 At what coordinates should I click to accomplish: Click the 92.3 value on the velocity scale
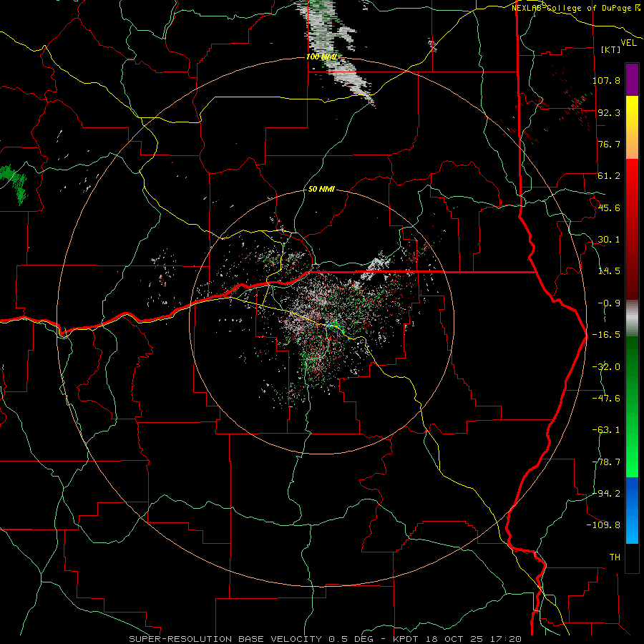(609, 112)
